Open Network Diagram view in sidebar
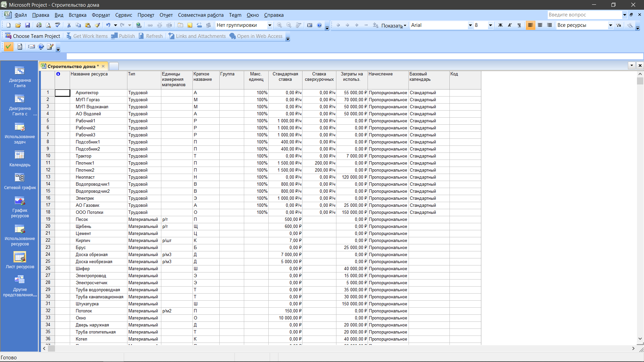The height and width of the screenshot is (362, 644). click(x=20, y=181)
